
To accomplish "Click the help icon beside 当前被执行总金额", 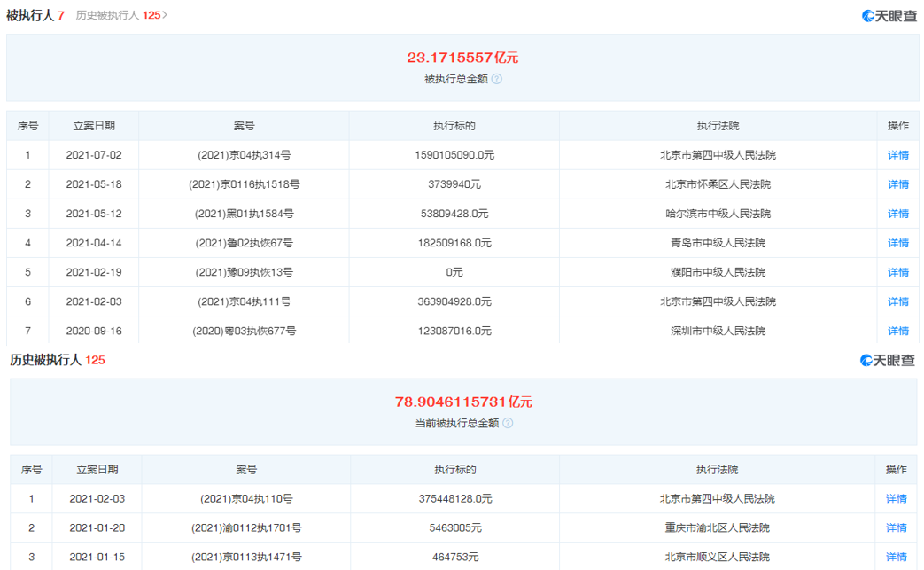I will (x=508, y=423).
